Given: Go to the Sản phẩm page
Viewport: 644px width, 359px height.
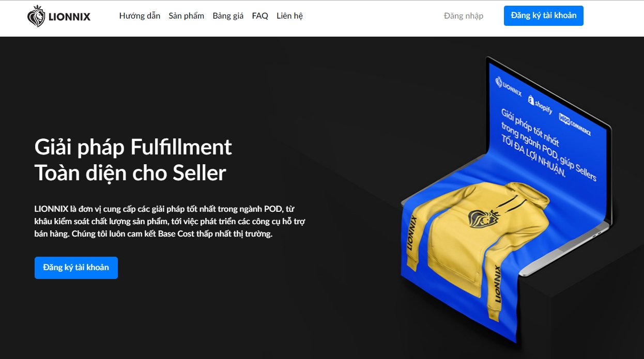Looking at the screenshot, I should 186,16.
